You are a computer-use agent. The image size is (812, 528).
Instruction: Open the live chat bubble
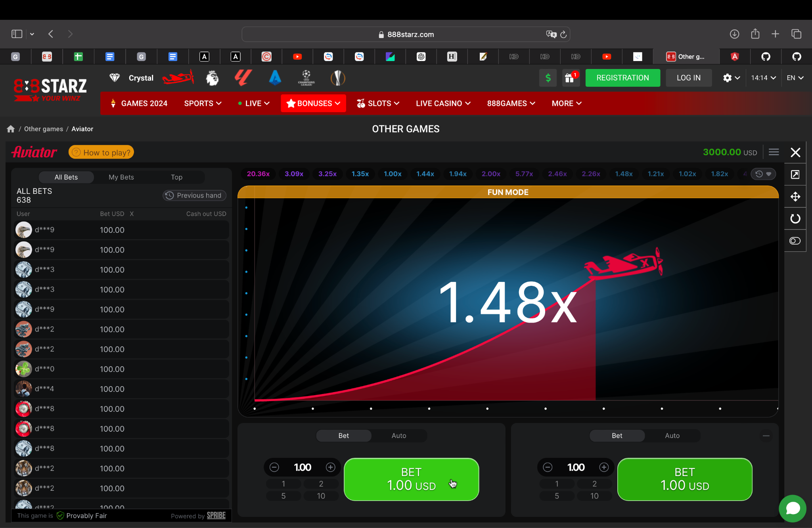coord(793,508)
